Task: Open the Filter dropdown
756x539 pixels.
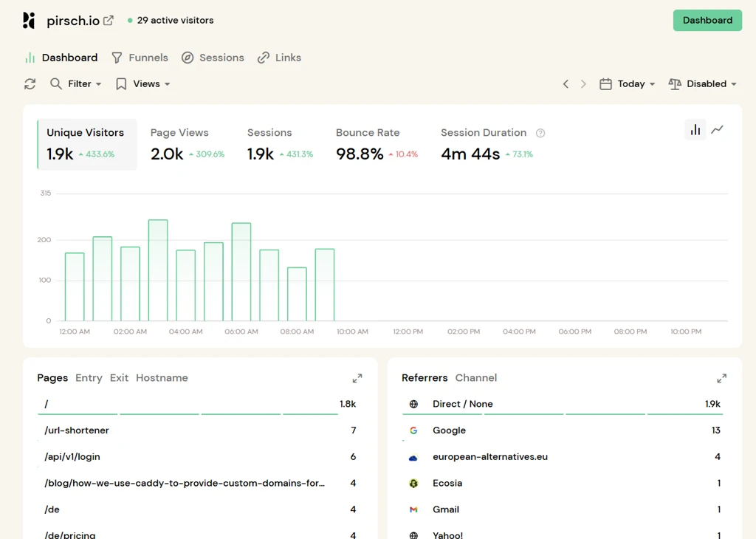Action: pyautogui.click(x=76, y=84)
